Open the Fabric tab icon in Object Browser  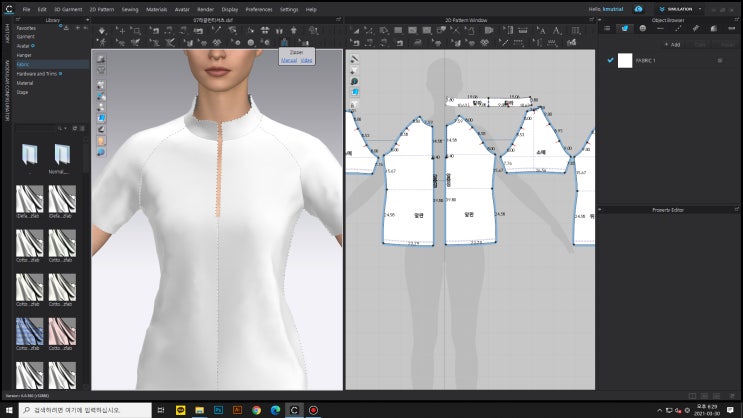pos(626,29)
